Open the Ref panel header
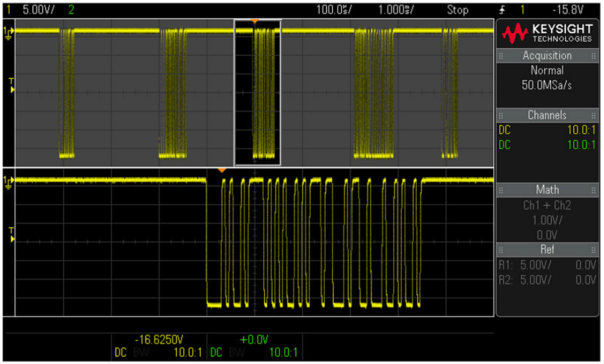604x364 pixels. (x=547, y=249)
